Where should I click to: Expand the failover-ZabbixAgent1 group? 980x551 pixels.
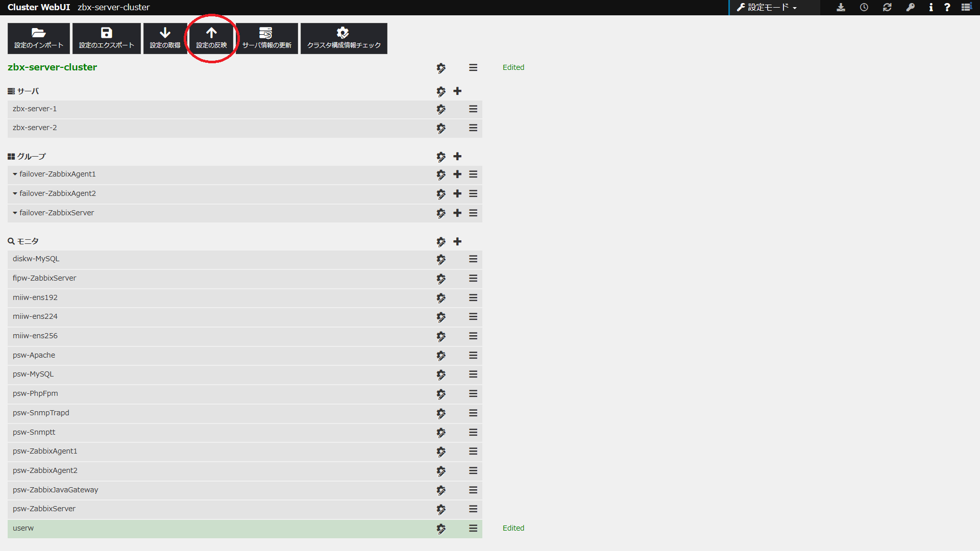15,174
